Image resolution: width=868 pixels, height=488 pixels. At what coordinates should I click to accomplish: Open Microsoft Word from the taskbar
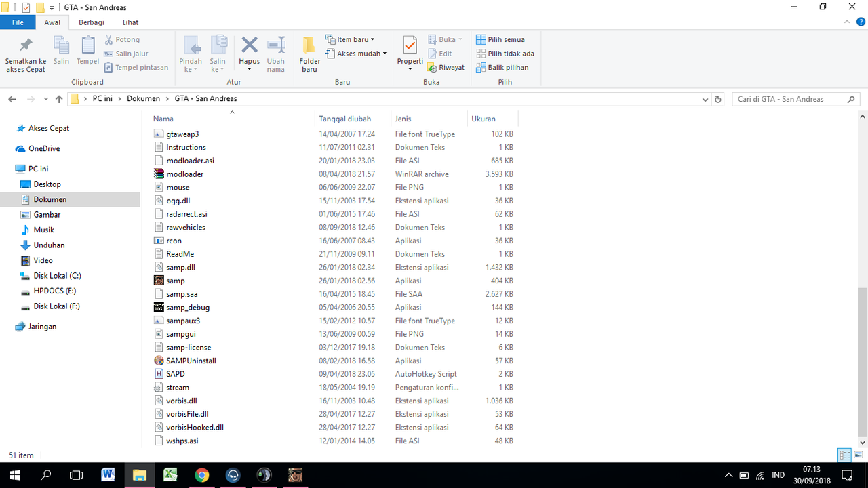pyautogui.click(x=108, y=474)
